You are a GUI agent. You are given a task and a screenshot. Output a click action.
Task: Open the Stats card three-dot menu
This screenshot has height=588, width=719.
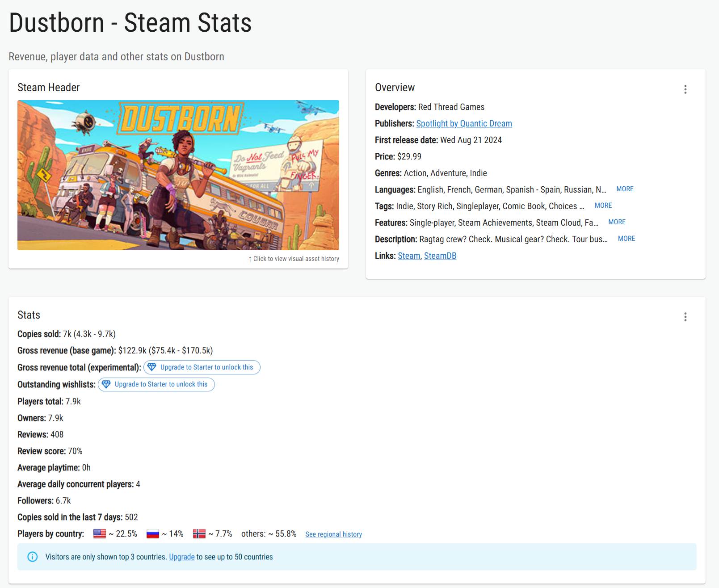click(685, 317)
